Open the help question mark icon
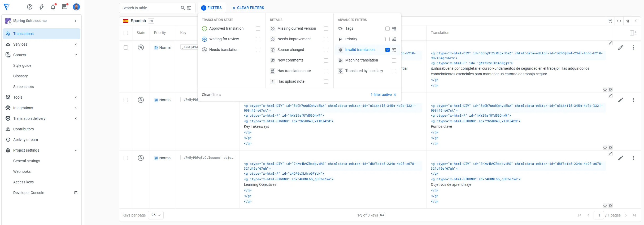This screenshot has width=644, height=225. tap(30, 7)
